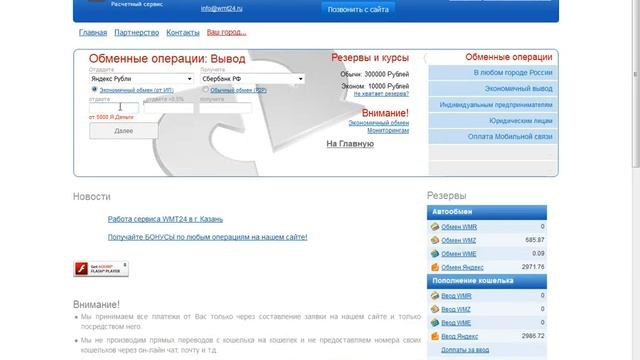Image resolution: width=640 pixels, height=360 pixels.
Task: Click reserve value 2971.76 for Яндекс
Action: 533,267
